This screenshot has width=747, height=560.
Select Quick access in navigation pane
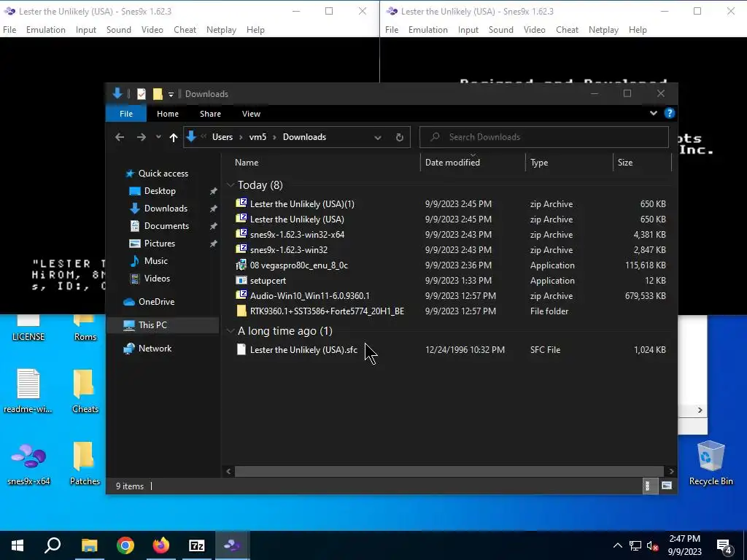163,174
